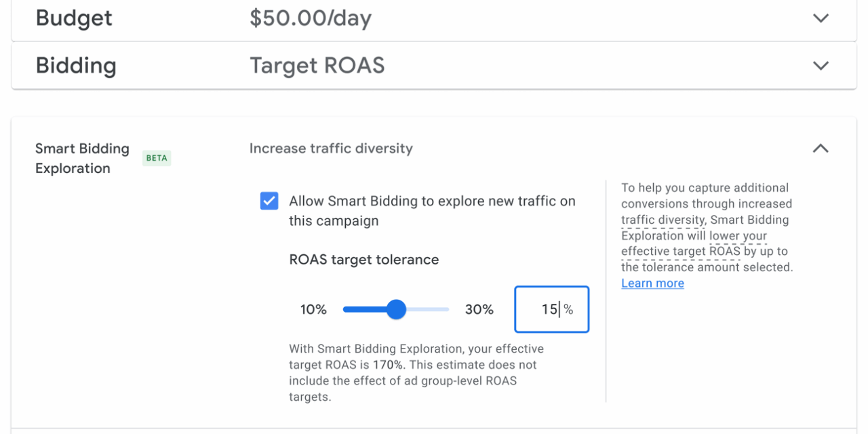Click the BETA badge next to Smart Bidding Exploration
Image resolution: width=868 pixels, height=434 pixels.
[x=157, y=158]
